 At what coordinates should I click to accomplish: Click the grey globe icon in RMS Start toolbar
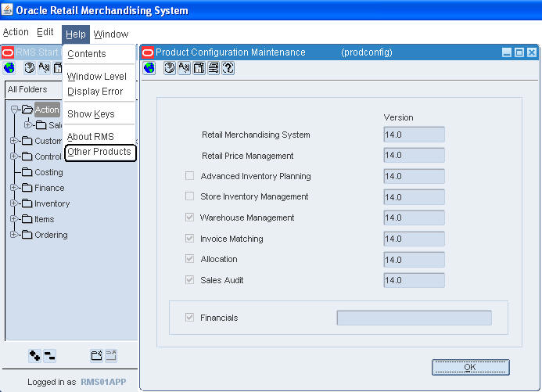pyautogui.click(x=30, y=68)
